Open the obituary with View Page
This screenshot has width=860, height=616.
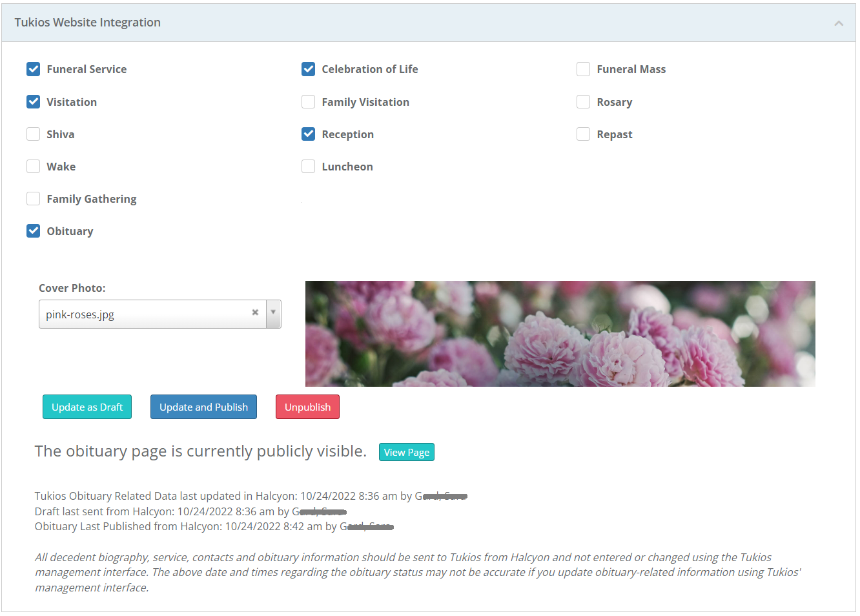pos(406,452)
